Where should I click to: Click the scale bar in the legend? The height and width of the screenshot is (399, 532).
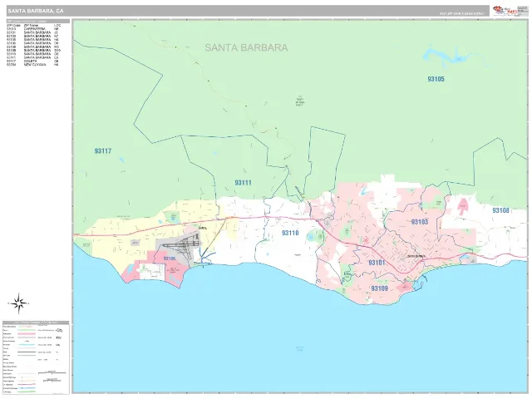[x=52, y=372]
